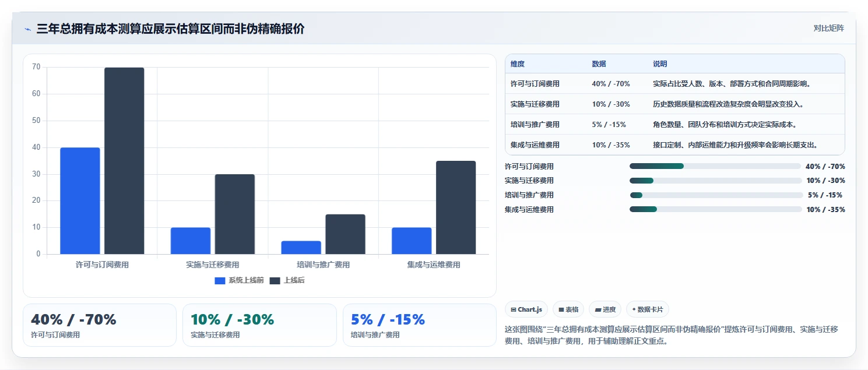Screen dimensions: 868x370
Task: Click the panel title 三年总拥有成本测算
Action: pos(170,29)
